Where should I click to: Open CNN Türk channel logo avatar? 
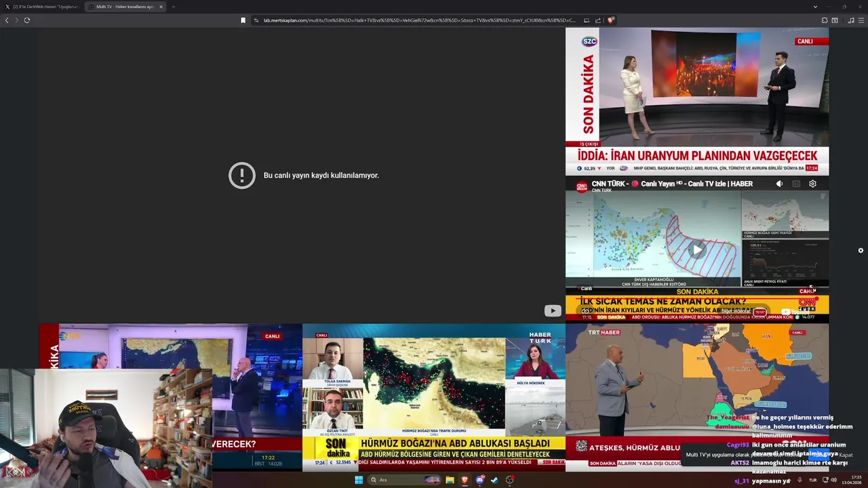(x=582, y=186)
